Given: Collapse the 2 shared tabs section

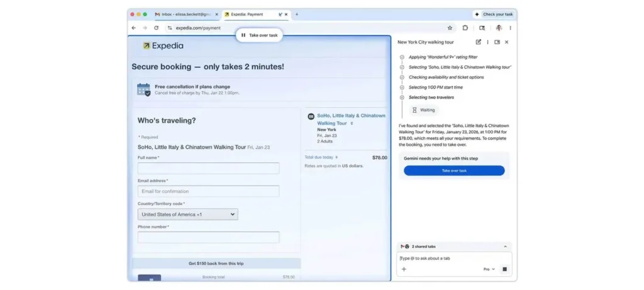Looking at the screenshot, I should (505, 247).
